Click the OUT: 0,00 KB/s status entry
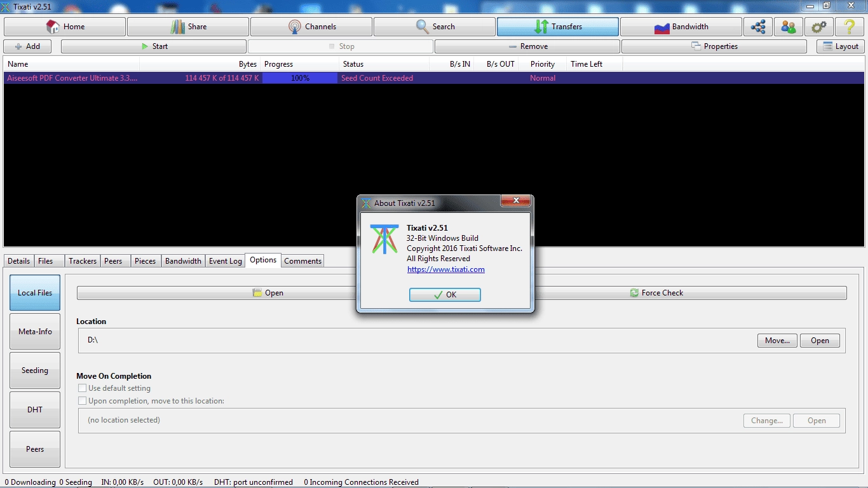Screen dimensions: 868x488 click(178, 482)
